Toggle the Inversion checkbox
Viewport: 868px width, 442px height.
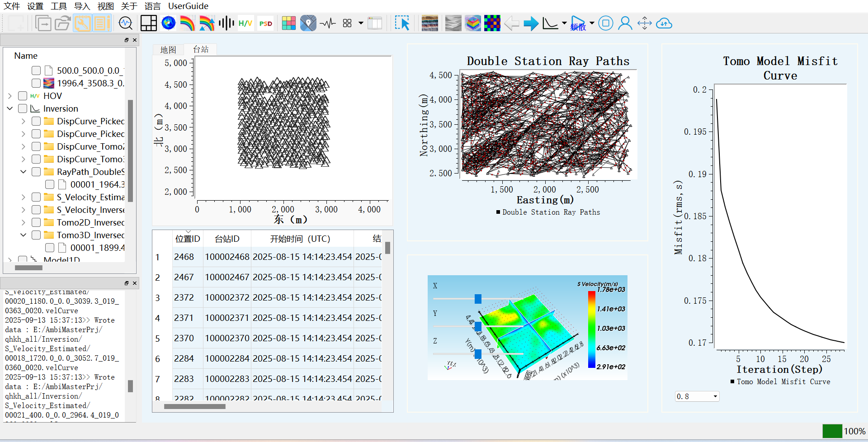23,108
